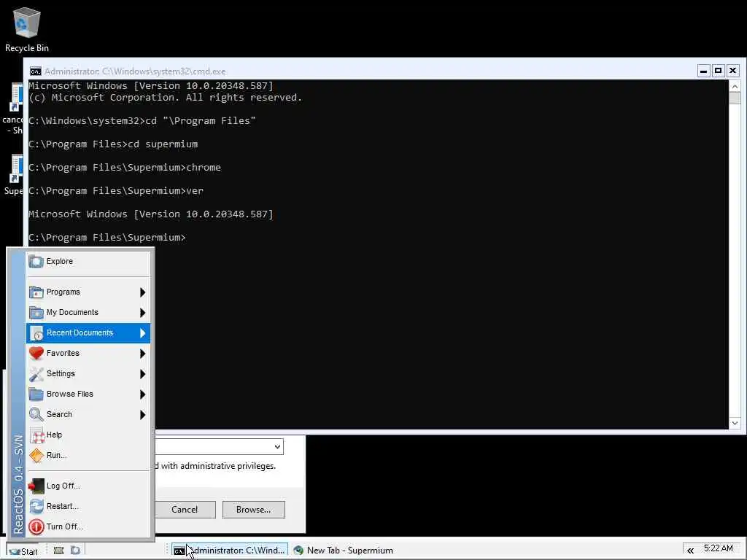Open the Recycle Bin desktop icon
Image resolution: width=747 pixels, height=560 pixels.
pos(27,28)
